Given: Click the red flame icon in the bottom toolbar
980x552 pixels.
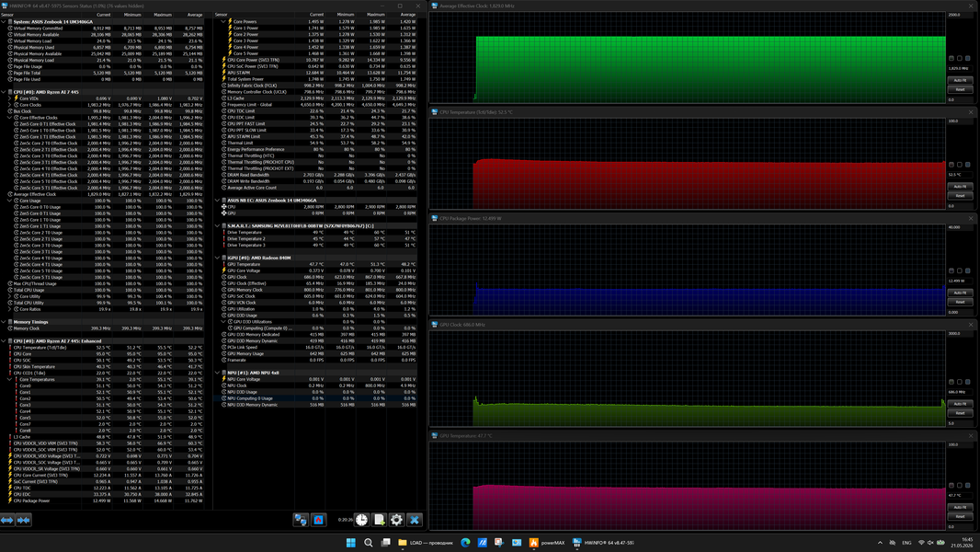Looking at the screenshot, I should (319, 520).
